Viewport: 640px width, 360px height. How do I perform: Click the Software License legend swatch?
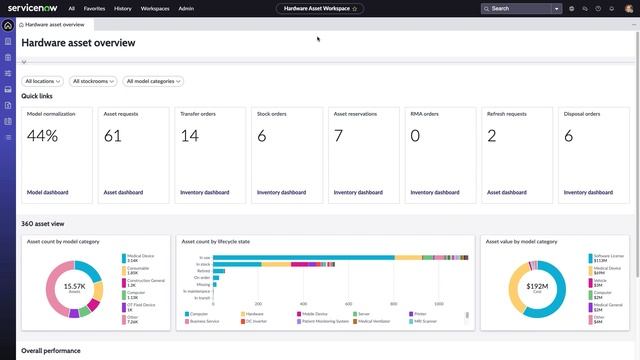[590, 258]
